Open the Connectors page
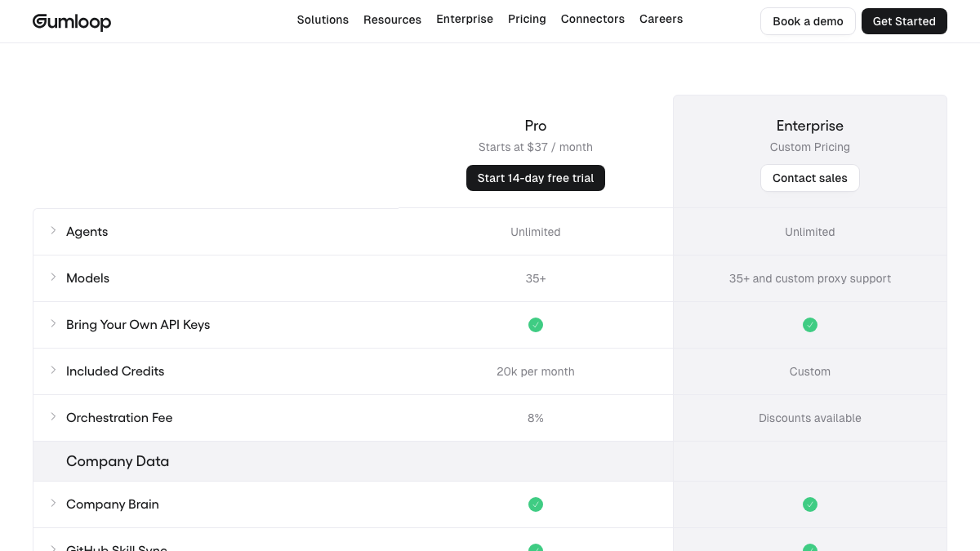980x551 pixels. [x=593, y=19]
